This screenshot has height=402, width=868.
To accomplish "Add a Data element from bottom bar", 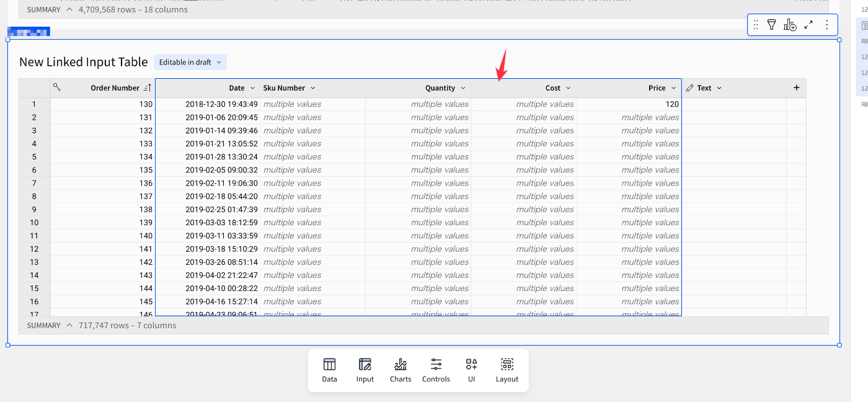I will (x=330, y=370).
